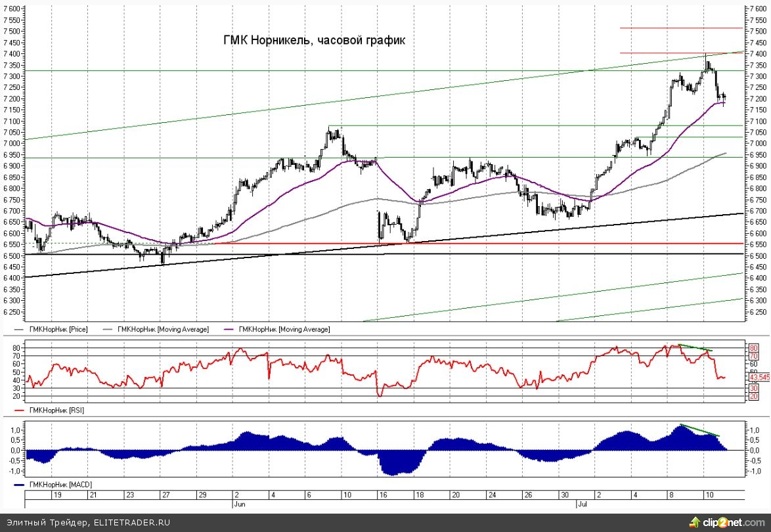Click the green divergence line on MACD

coord(700,430)
